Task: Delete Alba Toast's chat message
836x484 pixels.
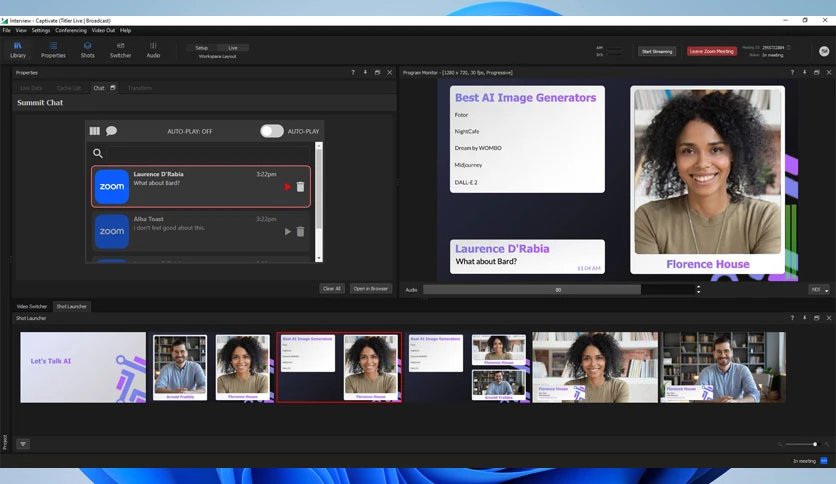Action: (300, 232)
